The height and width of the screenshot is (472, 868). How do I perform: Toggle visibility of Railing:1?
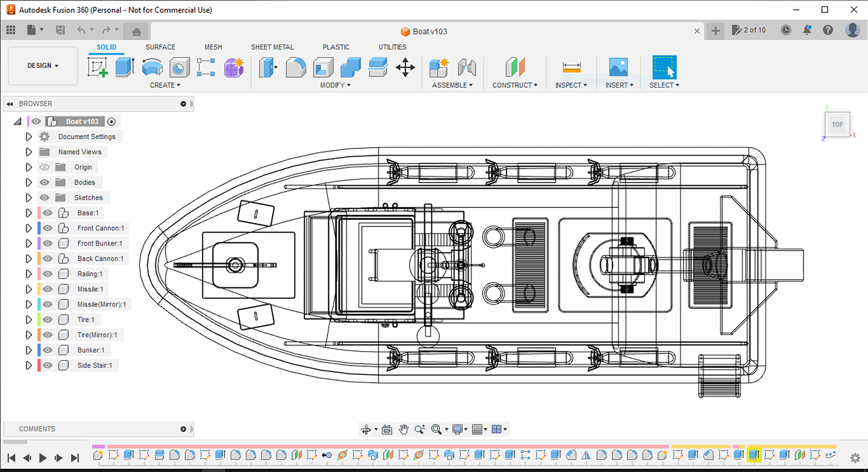point(47,274)
